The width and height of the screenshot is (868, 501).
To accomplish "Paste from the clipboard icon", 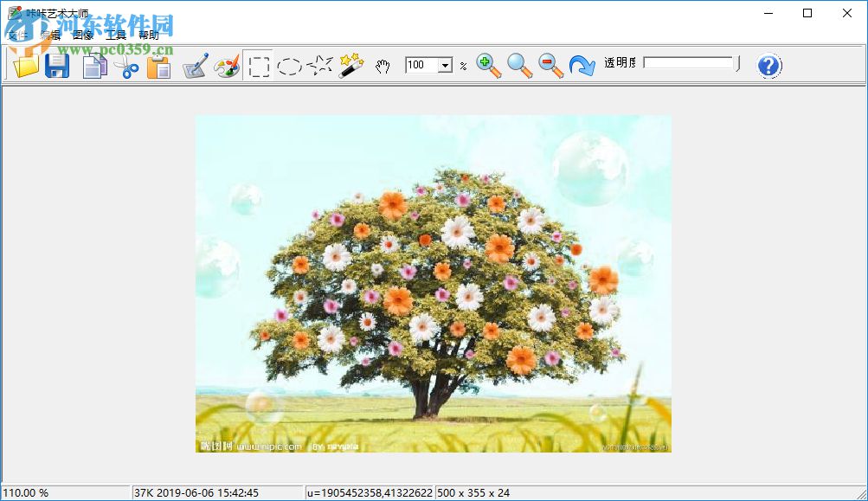I will pyautogui.click(x=158, y=65).
